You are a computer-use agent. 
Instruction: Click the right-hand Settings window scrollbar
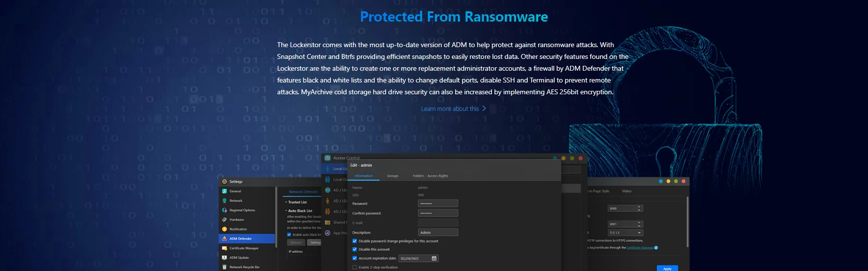click(x=687, y=222)
